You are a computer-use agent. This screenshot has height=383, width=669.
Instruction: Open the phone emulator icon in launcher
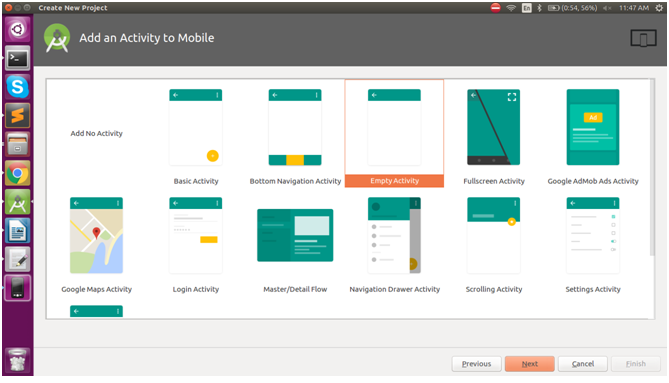[x=17, y=288]
